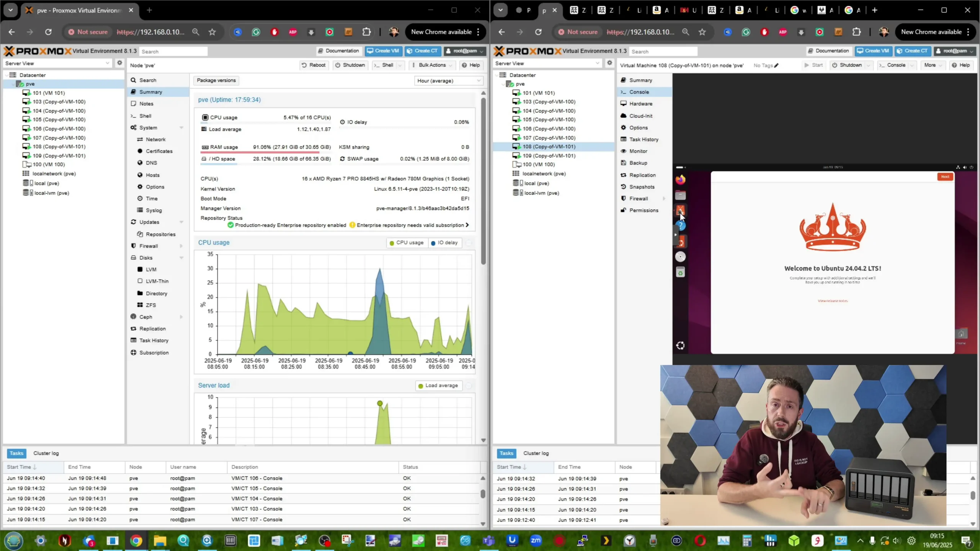Open the profile avatar in left Chrome window
This screenshot has height=551, width=980.
(394, 32)
